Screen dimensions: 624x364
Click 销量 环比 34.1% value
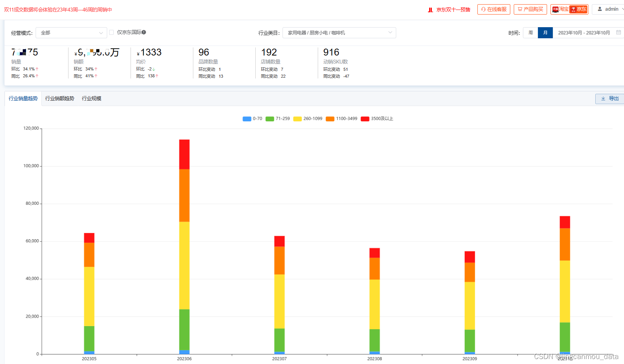(29, 69)
